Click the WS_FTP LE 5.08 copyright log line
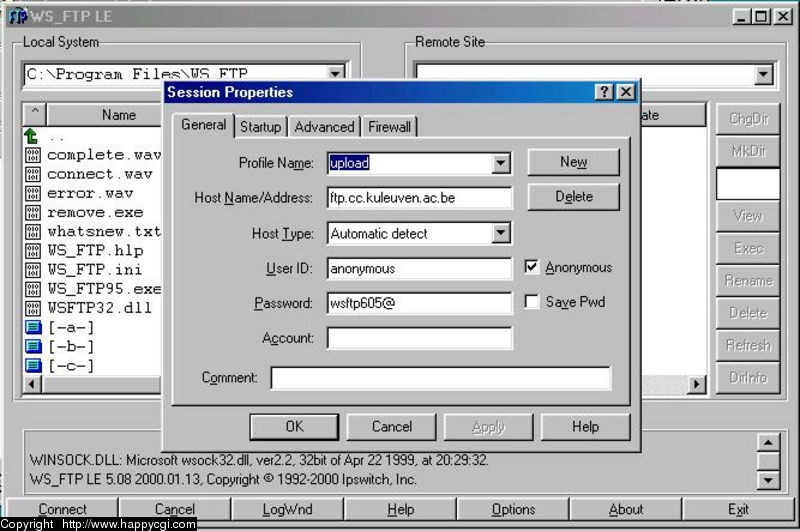800x531 pixels. pyautogui.click(x=223, y=479)
